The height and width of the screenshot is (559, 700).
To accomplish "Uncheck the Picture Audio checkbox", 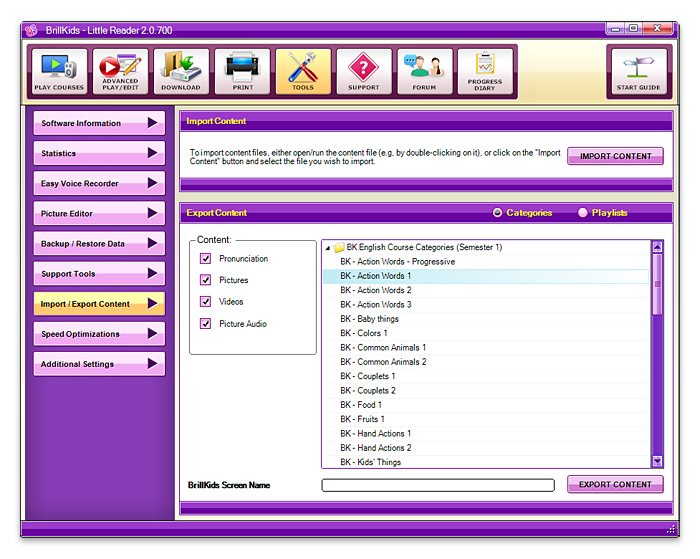I will pos(205,323).
